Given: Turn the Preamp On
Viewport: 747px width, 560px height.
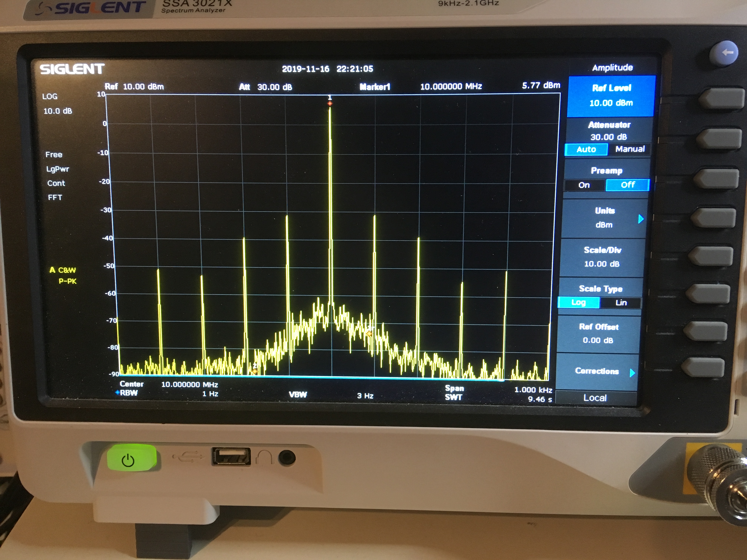Looking at the screenshot, I should coord(584,185).
